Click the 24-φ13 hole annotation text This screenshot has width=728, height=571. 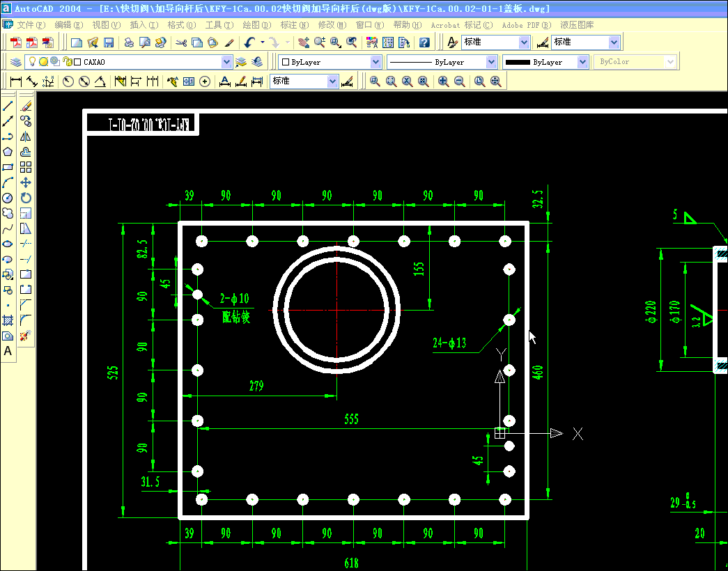(x=449, y=343)
